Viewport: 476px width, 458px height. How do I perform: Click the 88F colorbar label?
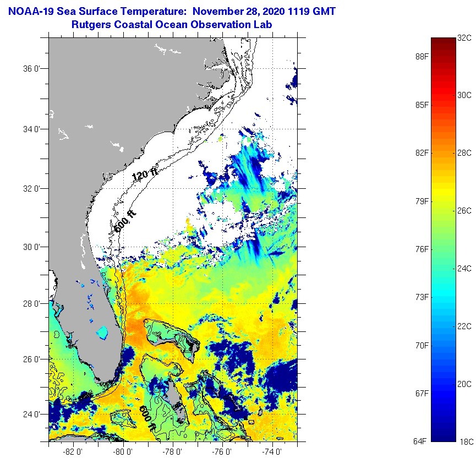[422, 57]
